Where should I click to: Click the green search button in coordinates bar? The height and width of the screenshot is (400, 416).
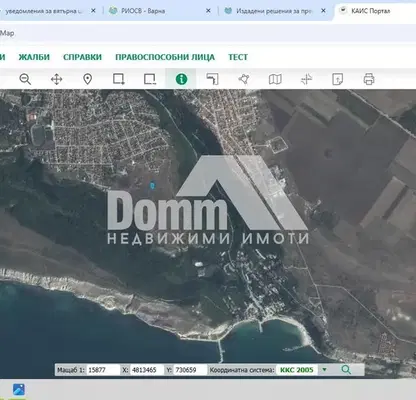pos(346,370)
